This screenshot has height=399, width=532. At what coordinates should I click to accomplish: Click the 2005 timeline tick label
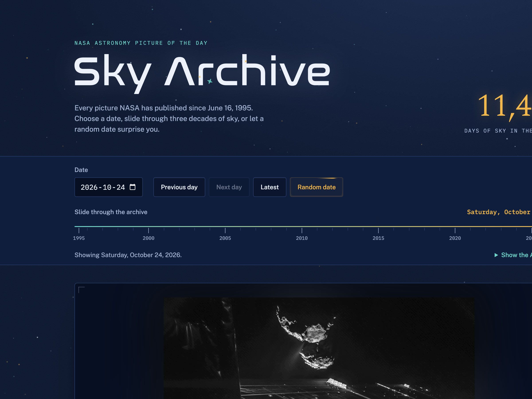coord(225,238)
